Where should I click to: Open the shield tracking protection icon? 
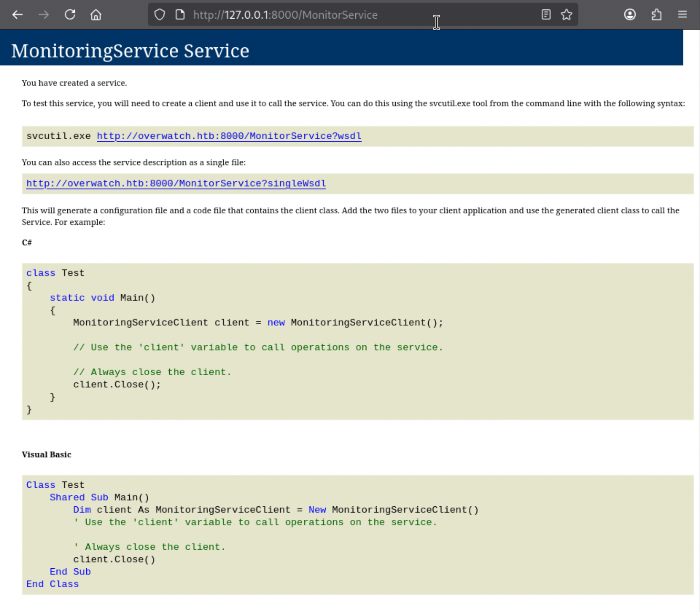tap(160, 15)
